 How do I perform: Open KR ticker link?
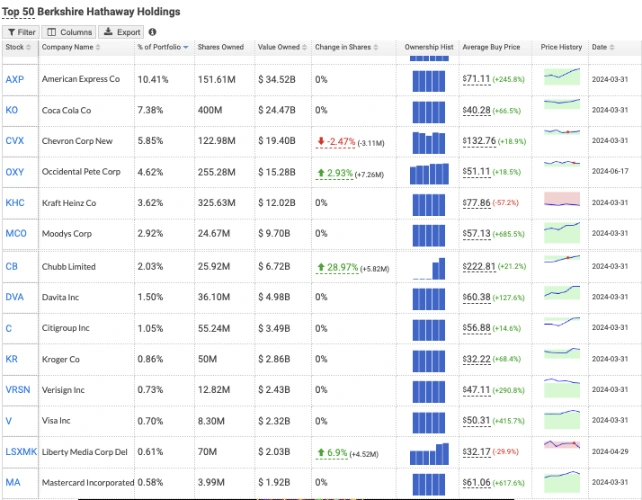(11, 359)
